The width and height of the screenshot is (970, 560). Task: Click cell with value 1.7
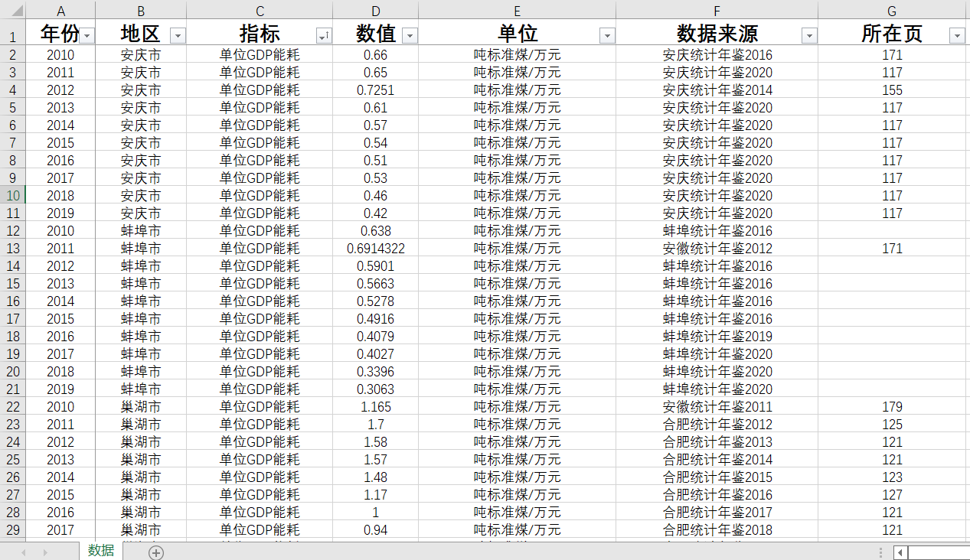[x=376, y=424]
